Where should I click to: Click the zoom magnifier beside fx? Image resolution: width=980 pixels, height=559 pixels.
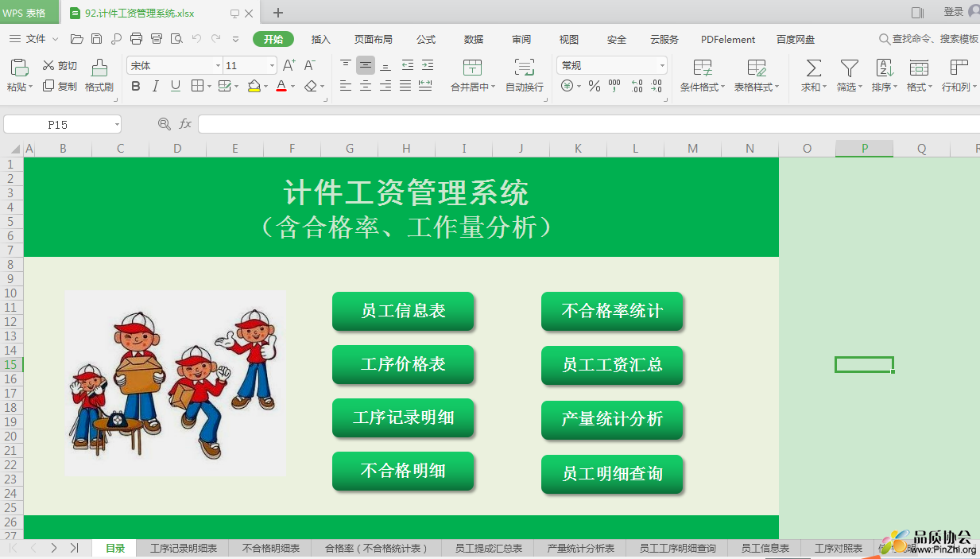[165, 124]
